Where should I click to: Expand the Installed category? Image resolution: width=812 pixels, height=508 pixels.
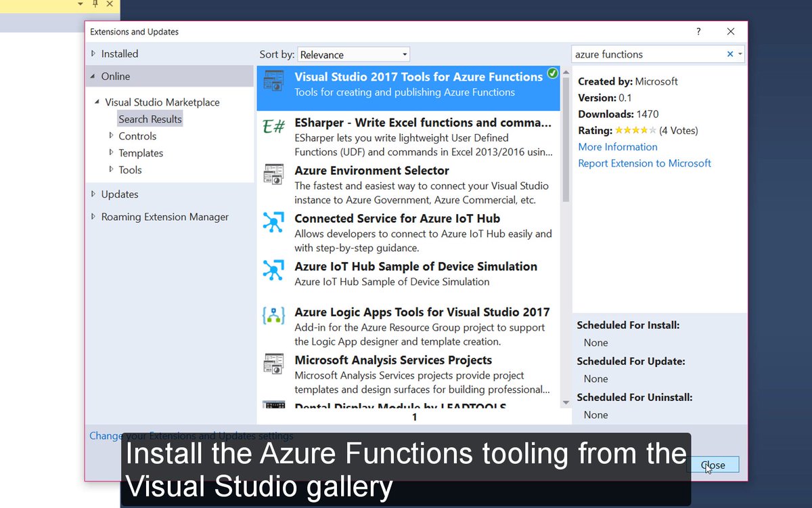tap(93, 54)
